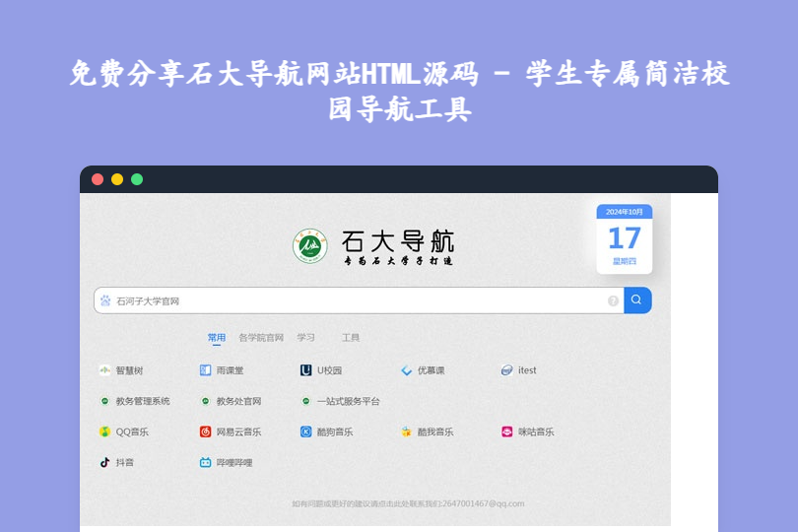The image size is (798, 532).
Task: Switch to the 学习 tab
Action: point(305,338)
